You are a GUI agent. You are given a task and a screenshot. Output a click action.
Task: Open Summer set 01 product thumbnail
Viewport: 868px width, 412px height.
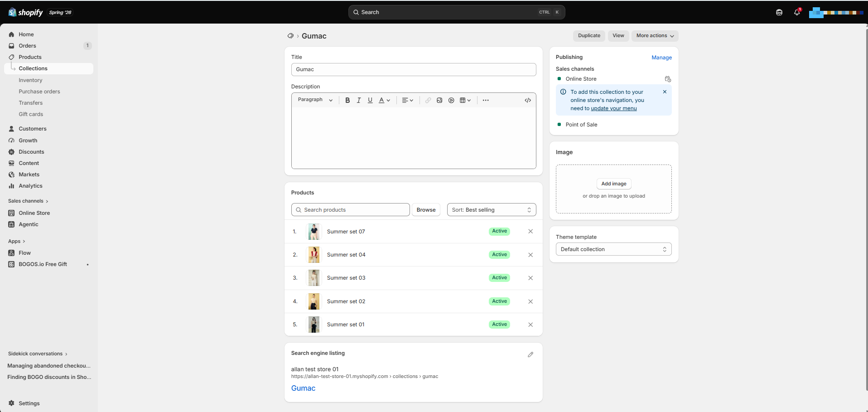[x=314, y=325]
